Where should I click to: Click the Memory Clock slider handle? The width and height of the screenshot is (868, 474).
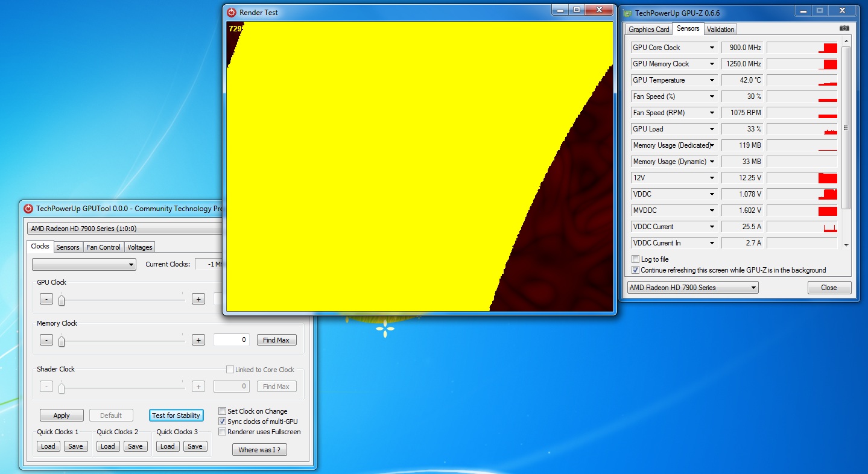[x=62, y=342]
